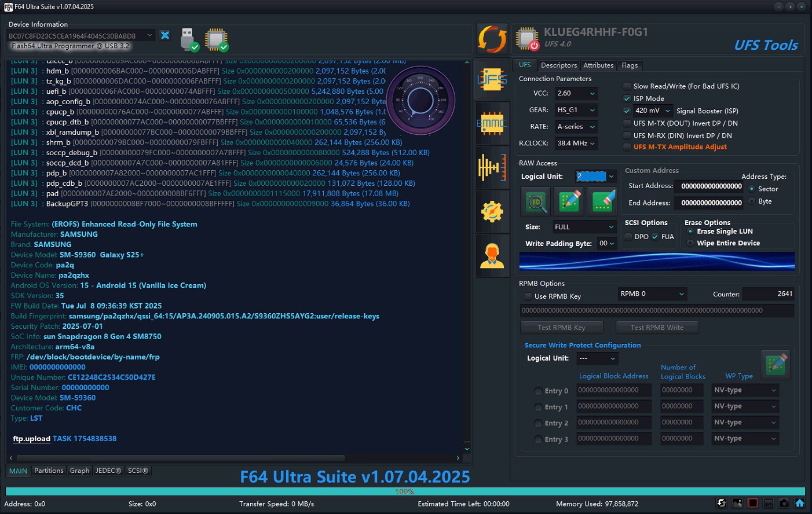Screen dimensions: 812x514
Task: Click the camera screenshot status bar icon
Action: [x=784, y=503]
